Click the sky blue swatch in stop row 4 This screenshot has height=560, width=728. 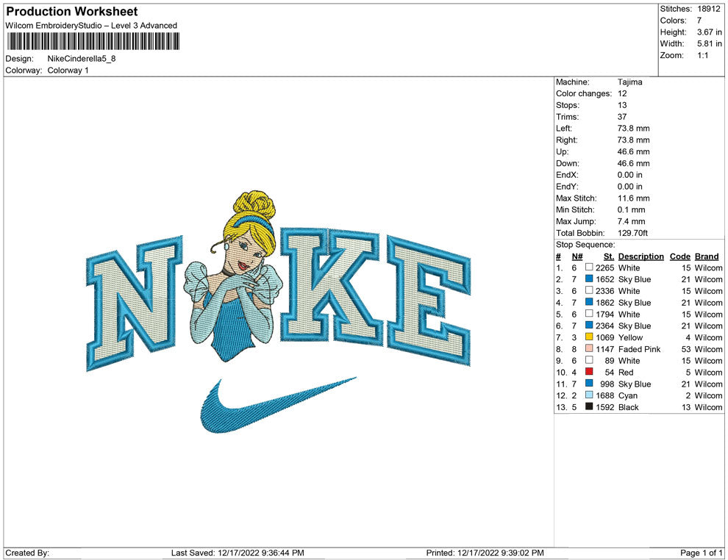click(x=589, y=302)
